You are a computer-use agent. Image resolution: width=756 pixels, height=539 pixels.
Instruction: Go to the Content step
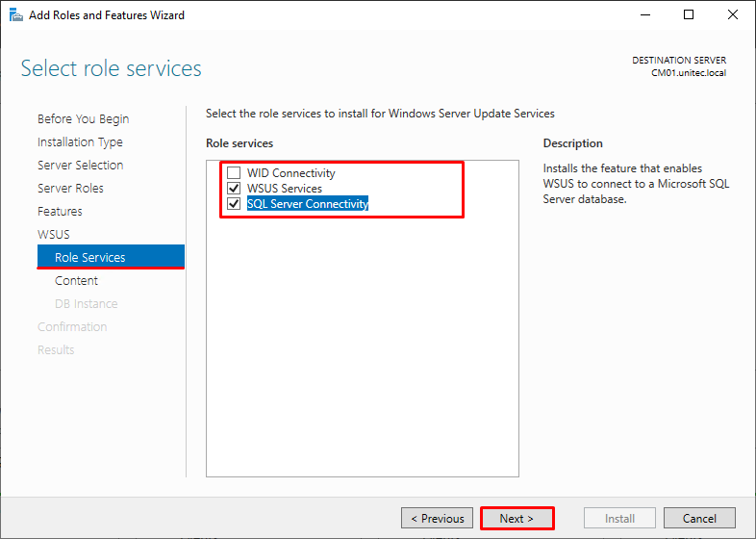(76, 280)
